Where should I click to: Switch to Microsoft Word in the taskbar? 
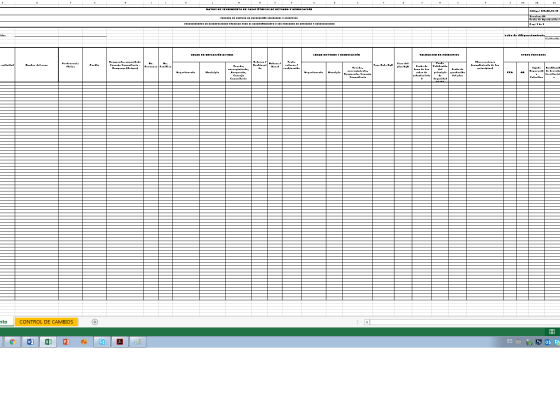click(30, 342)
